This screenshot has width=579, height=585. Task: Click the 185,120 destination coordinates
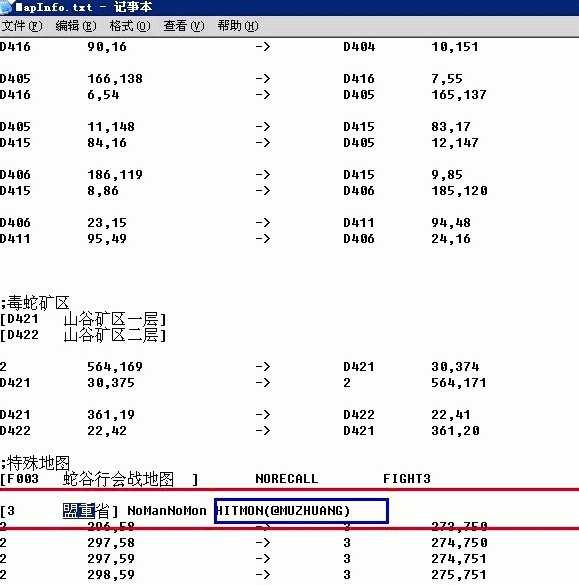tap(459, 191)
